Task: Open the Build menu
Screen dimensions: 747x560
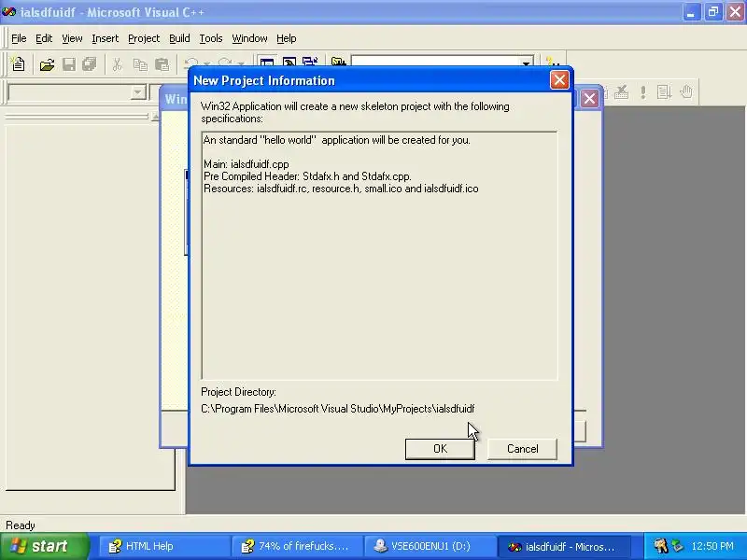Action: point(179,38)
